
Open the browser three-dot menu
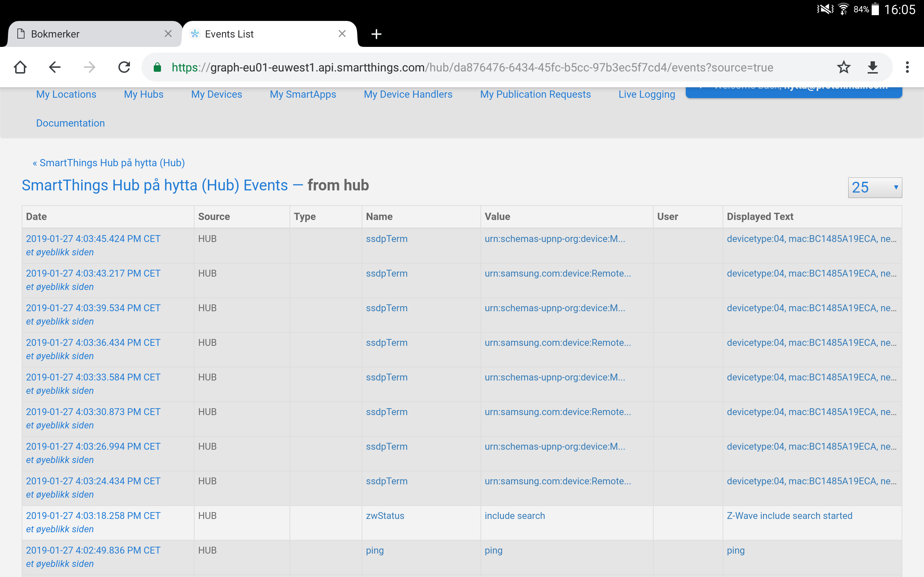[x=907, y=67]
